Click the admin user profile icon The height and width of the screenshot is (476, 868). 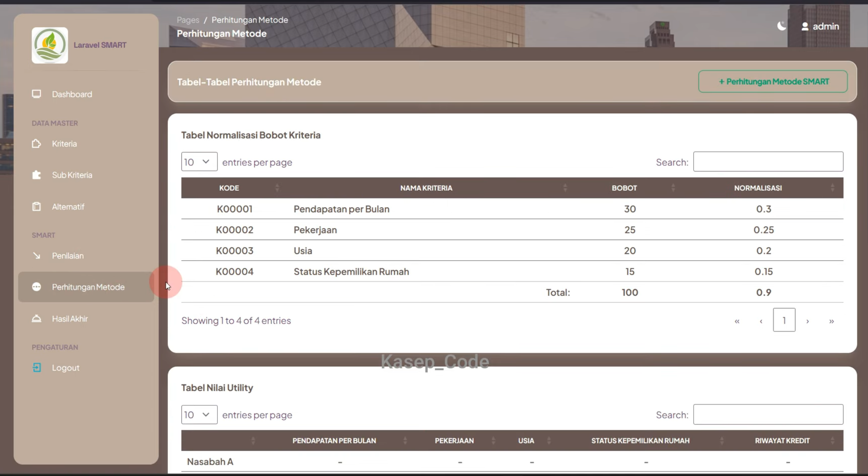click(805, 27)
